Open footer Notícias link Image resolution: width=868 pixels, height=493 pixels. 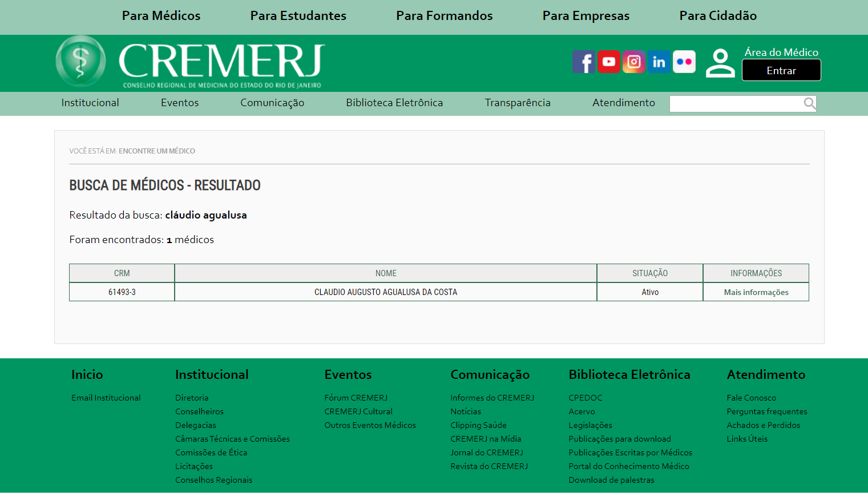[466, 411]
